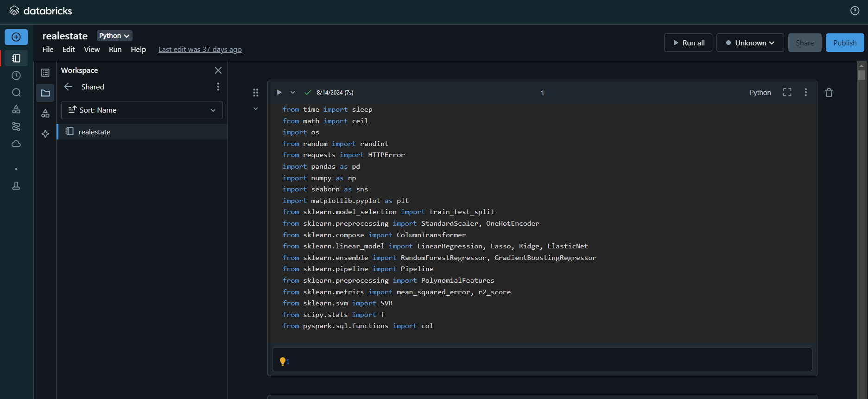Click the lightbulb suggestion icon
The width and height of the screenshot is (868, 399).
click(282, 361)
